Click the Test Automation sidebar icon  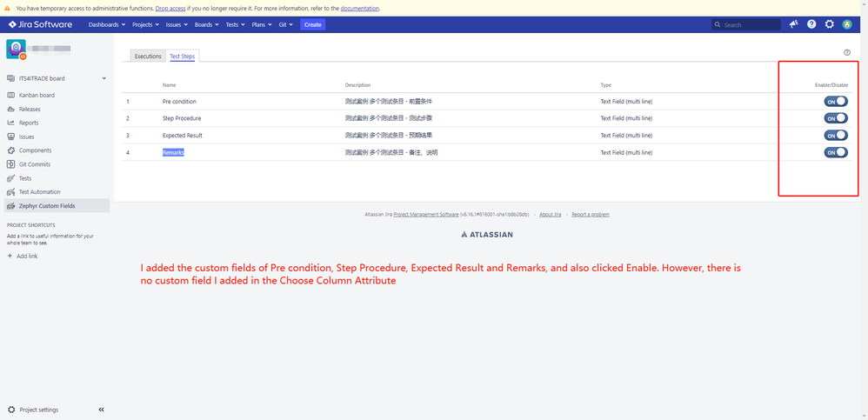point(10,192)
